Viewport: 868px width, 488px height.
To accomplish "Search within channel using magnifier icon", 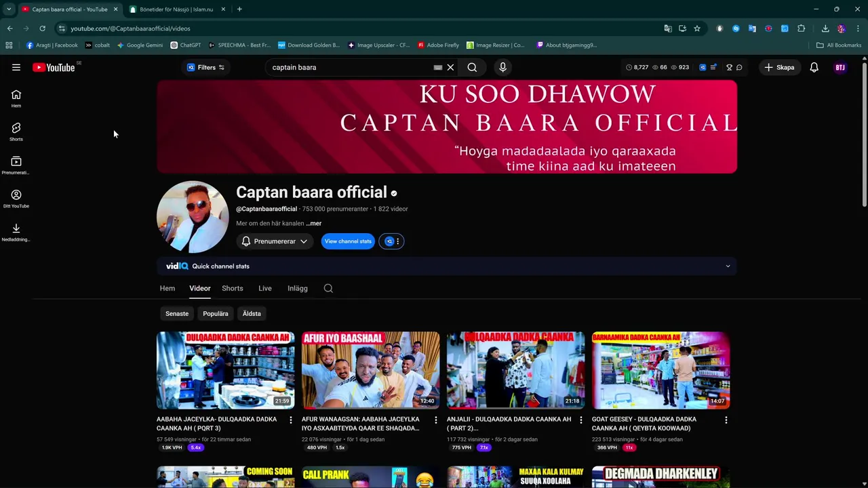I will pos(328,288).
